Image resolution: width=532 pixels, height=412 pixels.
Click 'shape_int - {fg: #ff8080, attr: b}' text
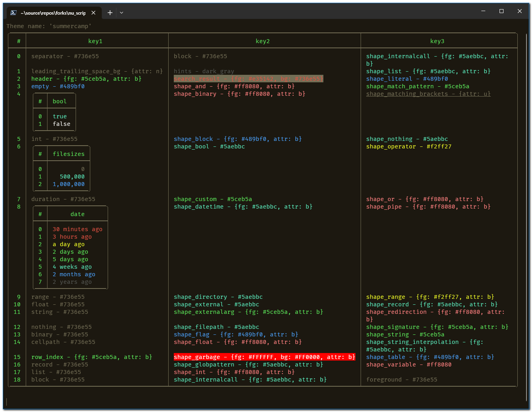click(234, 372)
